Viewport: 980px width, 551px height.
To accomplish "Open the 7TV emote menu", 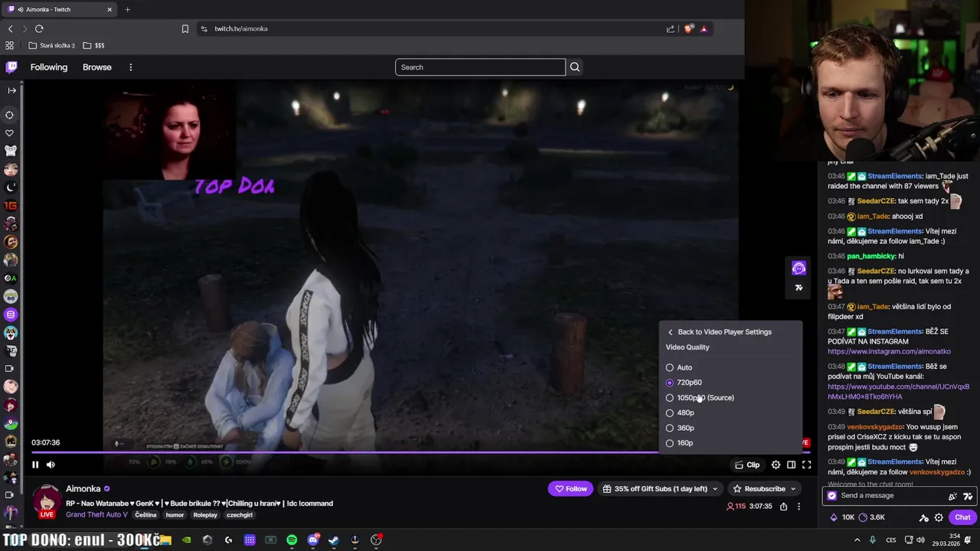I will coord(969,496).
